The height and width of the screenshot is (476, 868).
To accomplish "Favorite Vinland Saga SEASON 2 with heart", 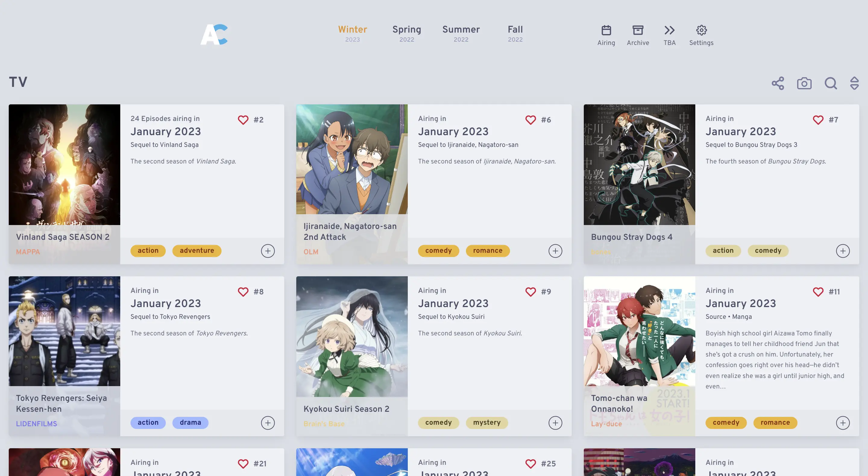I will click(x=243, y=120).
